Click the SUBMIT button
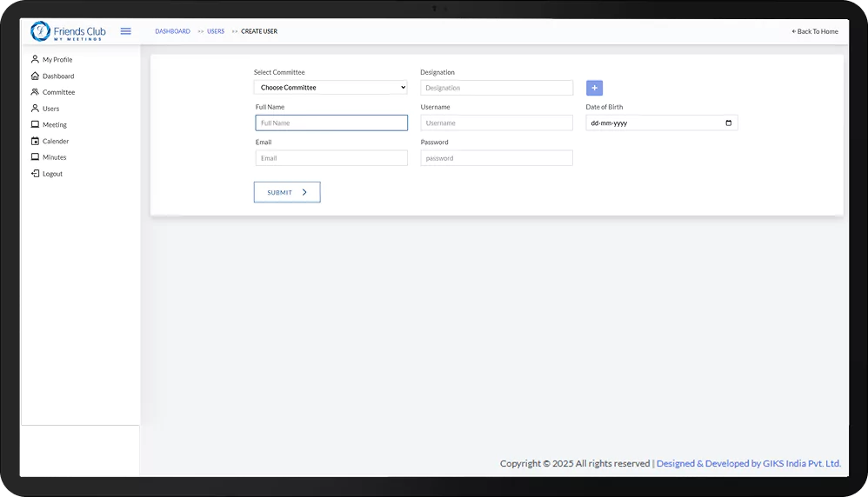 pyautogui.click(x=287, y=192)
